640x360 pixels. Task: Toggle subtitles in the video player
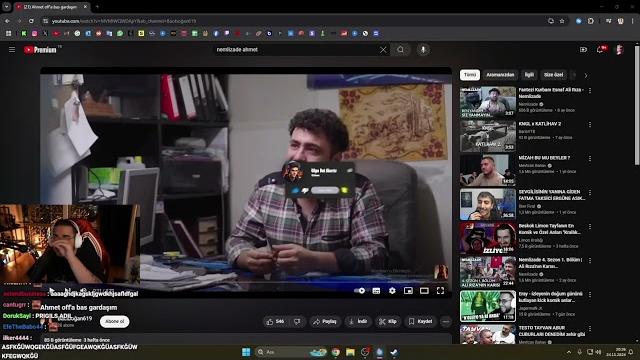[376, 291]
